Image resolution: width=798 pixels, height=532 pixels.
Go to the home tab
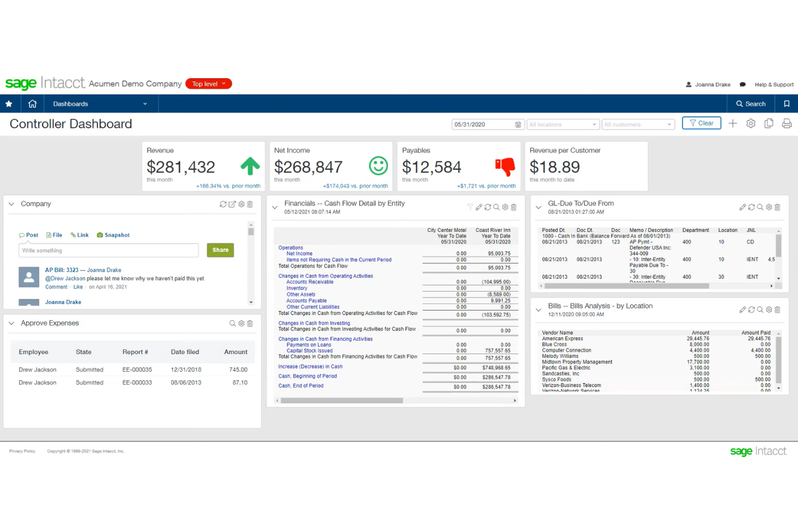32,103
